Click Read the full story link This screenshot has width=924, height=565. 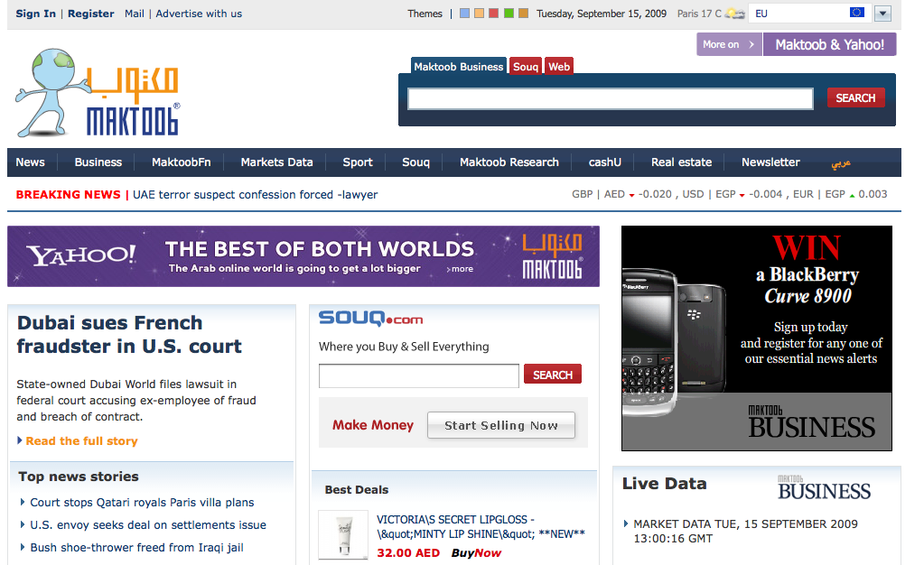pyautogui.click(x=81, y=440)
